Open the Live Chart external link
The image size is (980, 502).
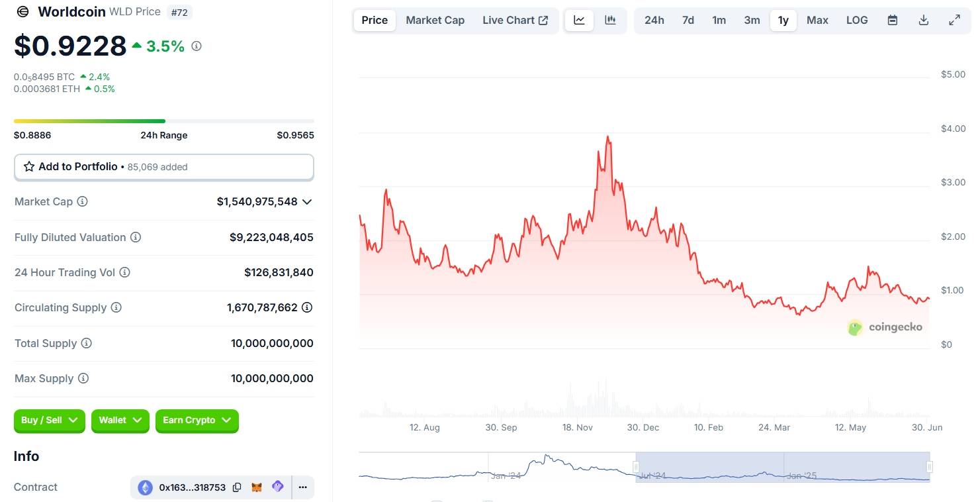point(515,20)
